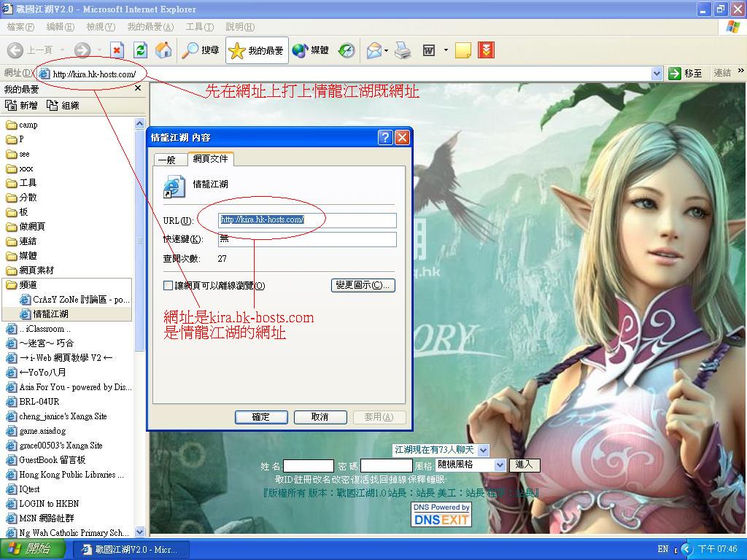Click the favorites list scroll up arrow
Screen dimensions: 747x560
tap(139, 123)
